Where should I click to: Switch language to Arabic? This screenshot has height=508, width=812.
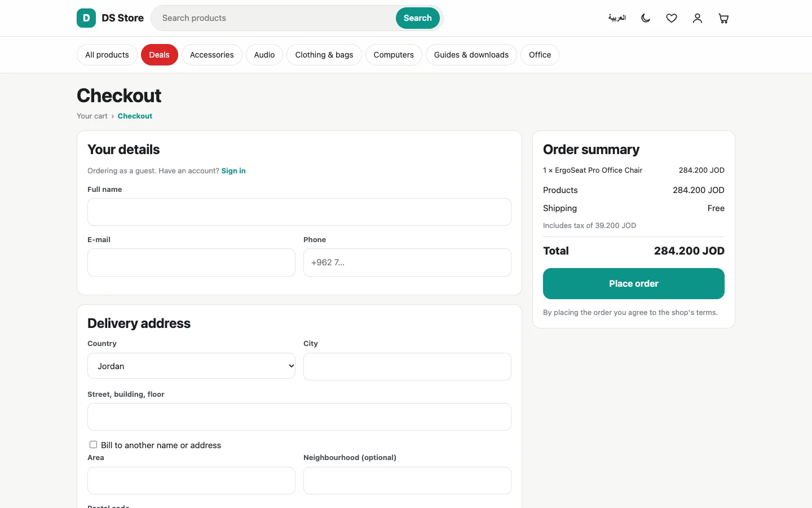(x=617, y=18)
